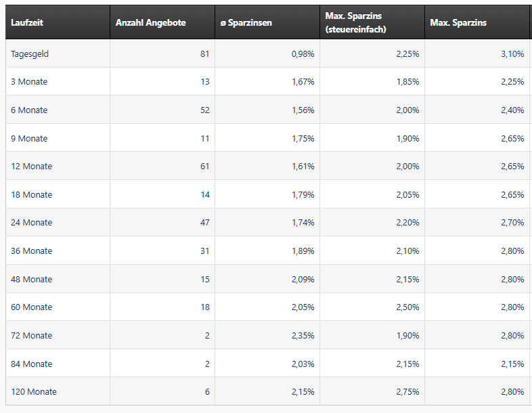Click the 72 Monate row label
Image resolution: width=532 pixels, height=413 pixels.
tap(31, 336)
